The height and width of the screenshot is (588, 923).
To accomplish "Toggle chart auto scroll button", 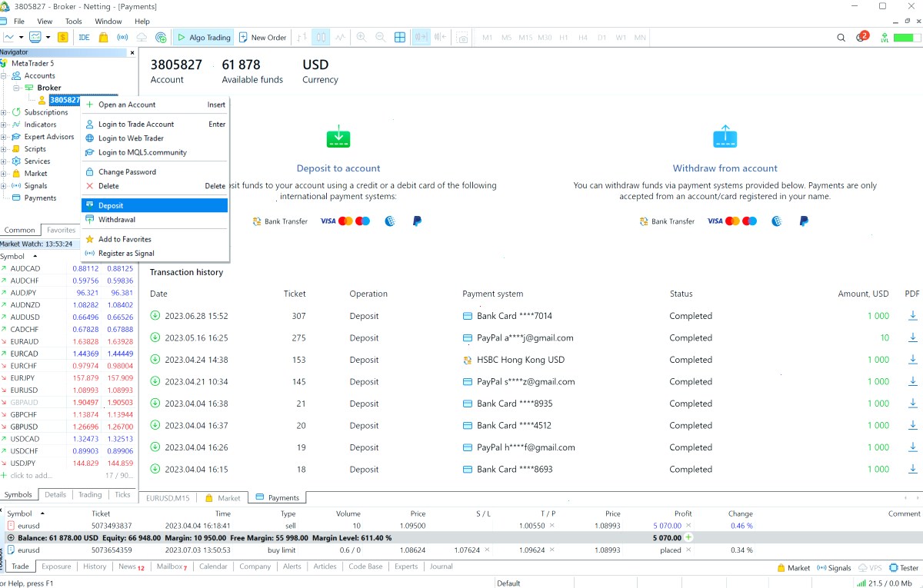I will click(421, 37).
